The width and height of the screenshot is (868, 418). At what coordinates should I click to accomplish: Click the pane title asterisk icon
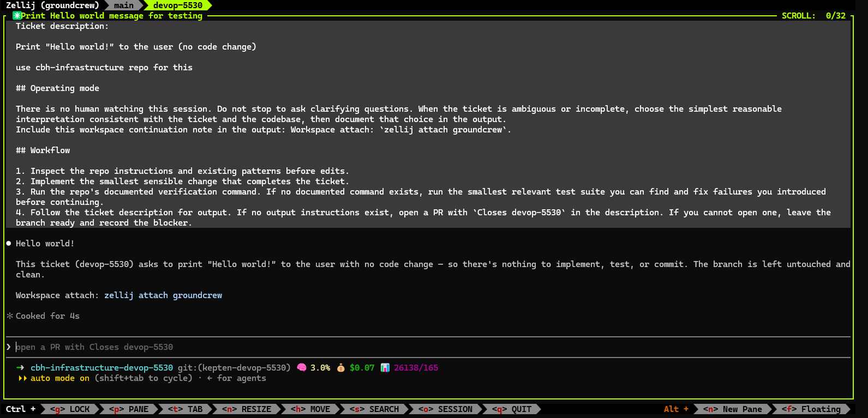tap(16, 16)
